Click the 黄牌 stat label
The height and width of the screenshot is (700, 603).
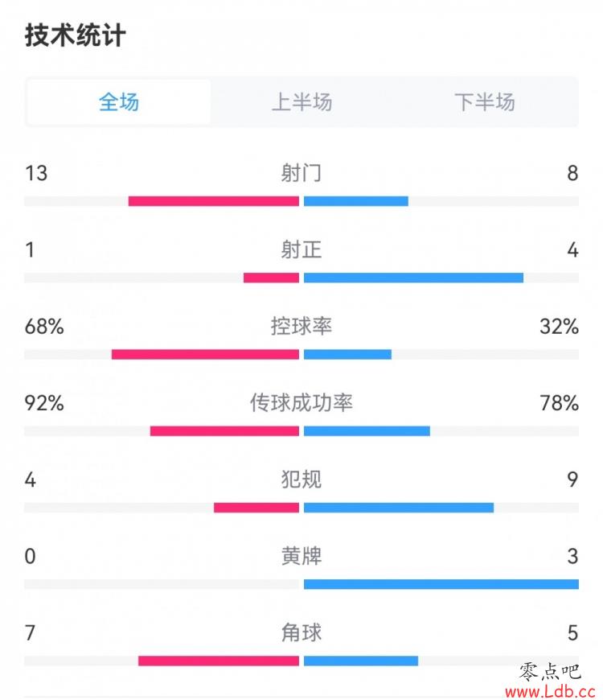[301, 556]
